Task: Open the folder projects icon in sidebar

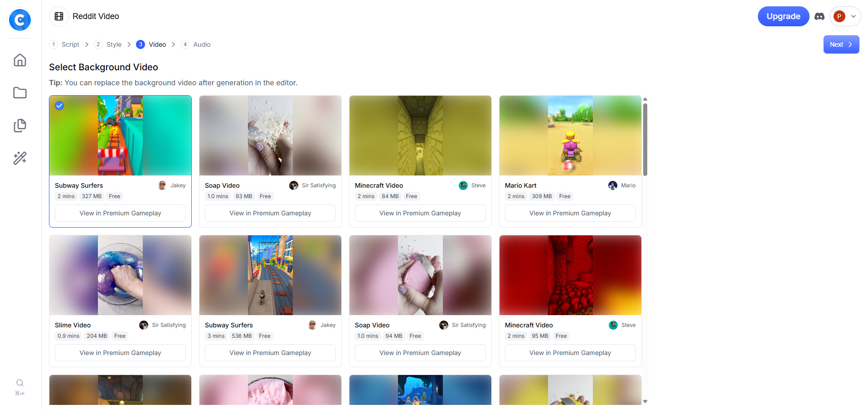Action: pyautogui.click(x=20, y=93)
